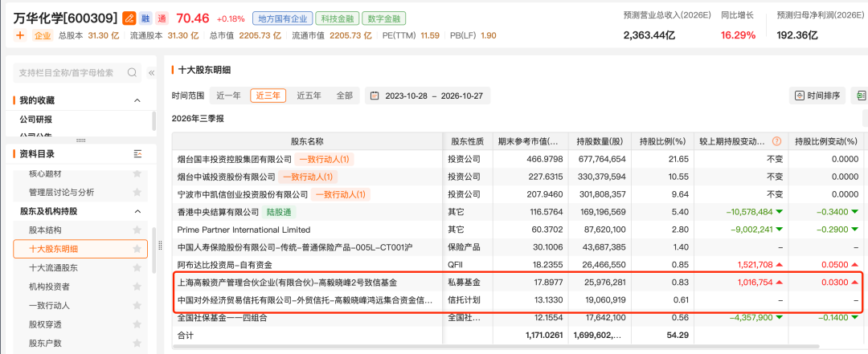Click the 持股数量(股) column header
Viewport: 868px width, 354px height.
[600, 141]
